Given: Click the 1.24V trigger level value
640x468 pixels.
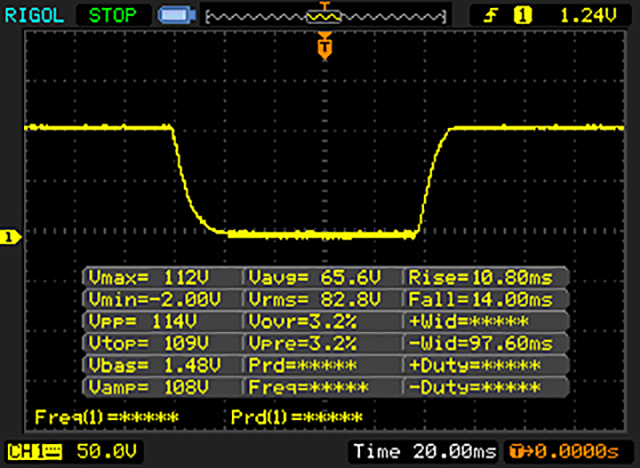Looking at the screenshot, I should click(x=588, y=16).
